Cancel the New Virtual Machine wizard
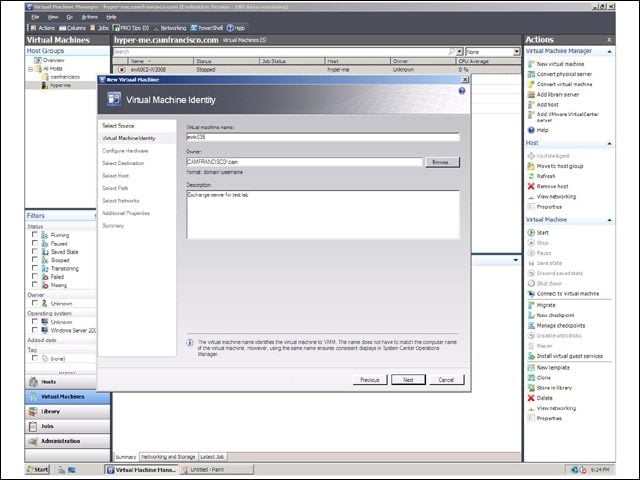The height and width of the screenshot is (480, 640). coord(447,380)
